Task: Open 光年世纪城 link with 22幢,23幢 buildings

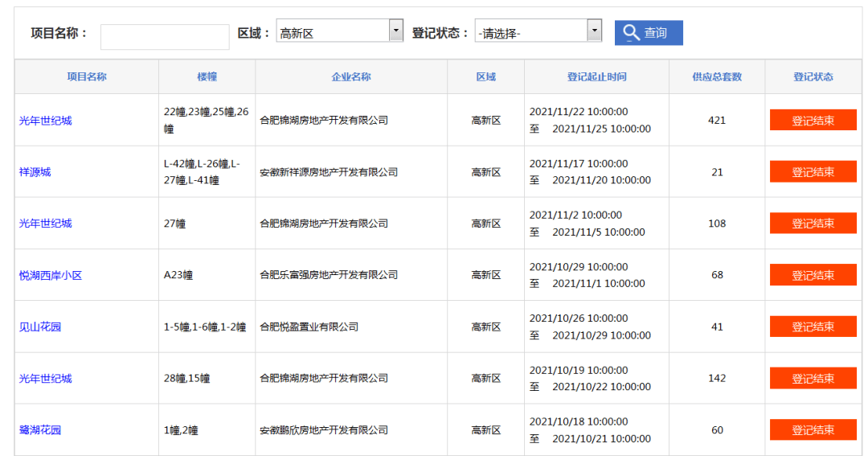Action: [45, 121]
